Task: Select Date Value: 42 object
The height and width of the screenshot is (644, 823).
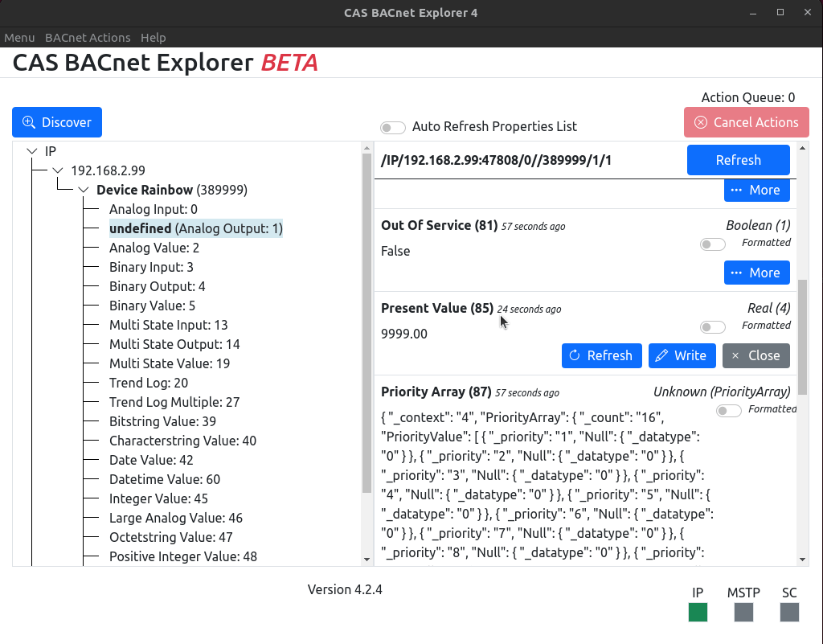Action: pos(151,461)
